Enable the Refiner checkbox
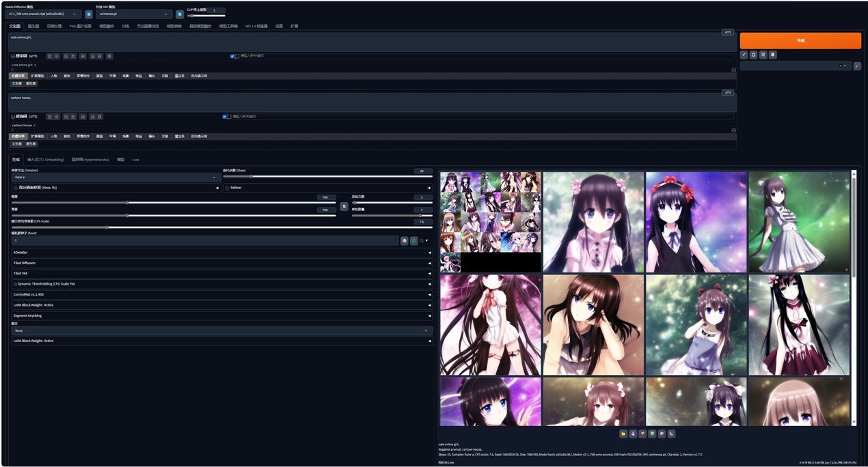The height and width of the screenshot is (467, 868). point(227,188)
